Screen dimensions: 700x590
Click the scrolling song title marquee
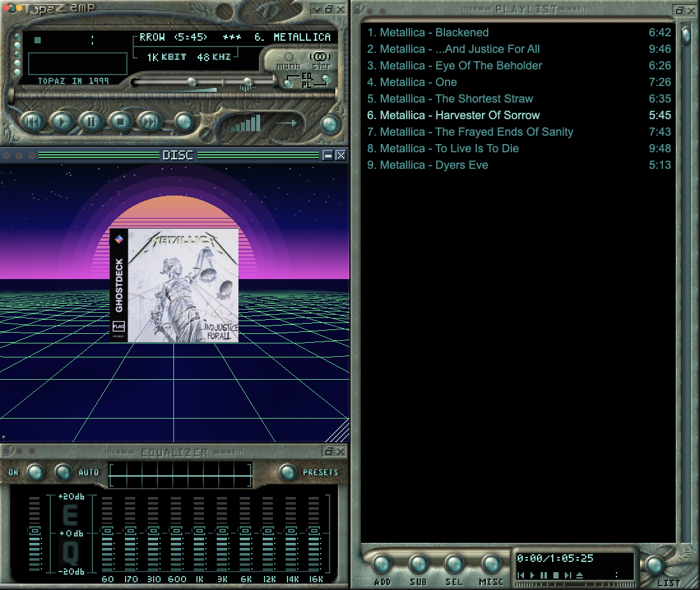coord(235,38)
